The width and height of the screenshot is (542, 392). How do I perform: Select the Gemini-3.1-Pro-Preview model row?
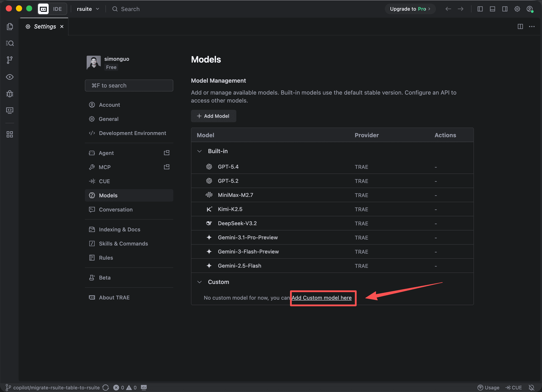pyautogui.click(x=332, y=238)
